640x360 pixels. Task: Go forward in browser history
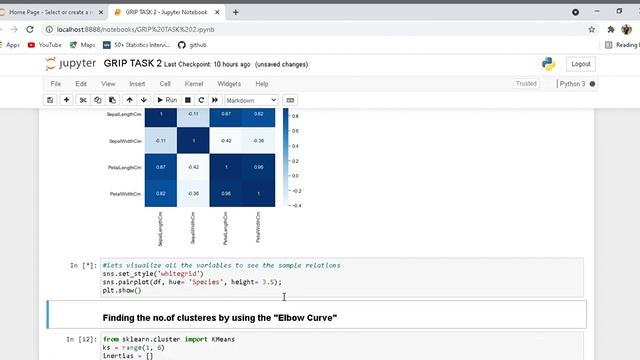[x=14, y=29]
